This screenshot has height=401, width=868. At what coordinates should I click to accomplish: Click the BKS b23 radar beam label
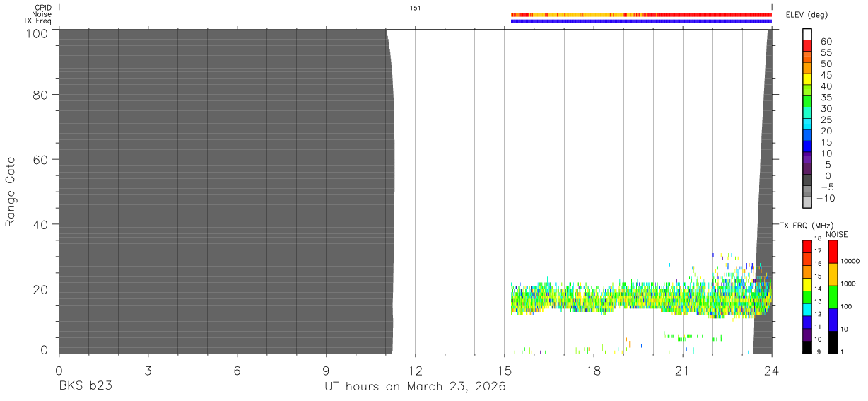(85, 387)
